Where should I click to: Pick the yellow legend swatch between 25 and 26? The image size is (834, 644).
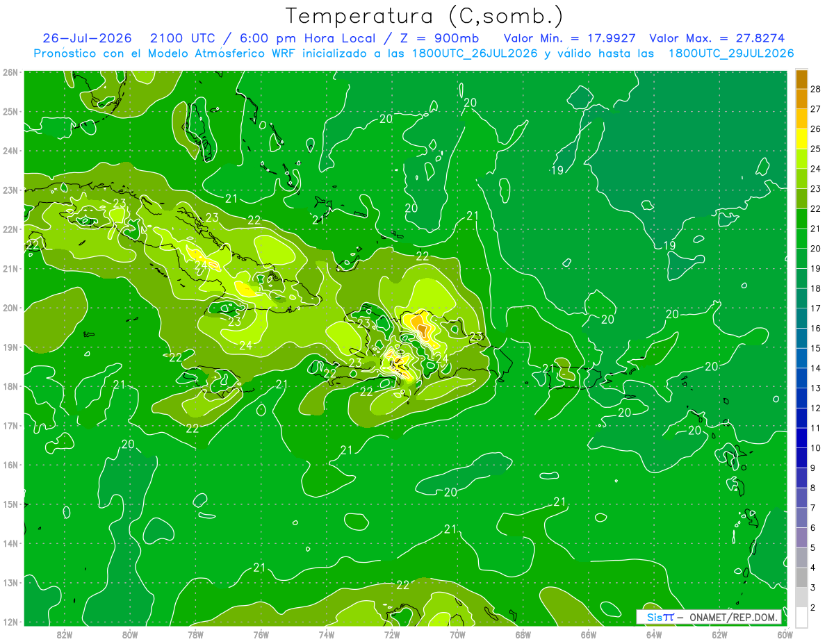[x=801, y=139]
